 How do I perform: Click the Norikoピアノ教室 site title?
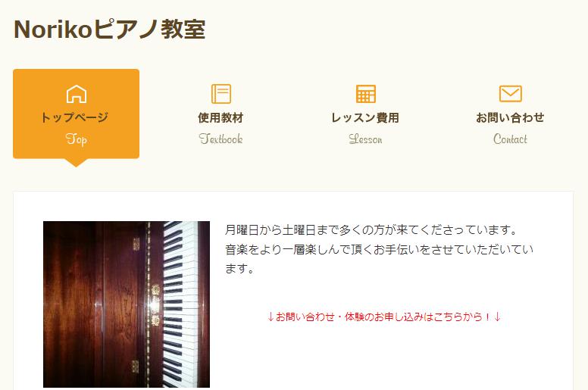(110, 30)
